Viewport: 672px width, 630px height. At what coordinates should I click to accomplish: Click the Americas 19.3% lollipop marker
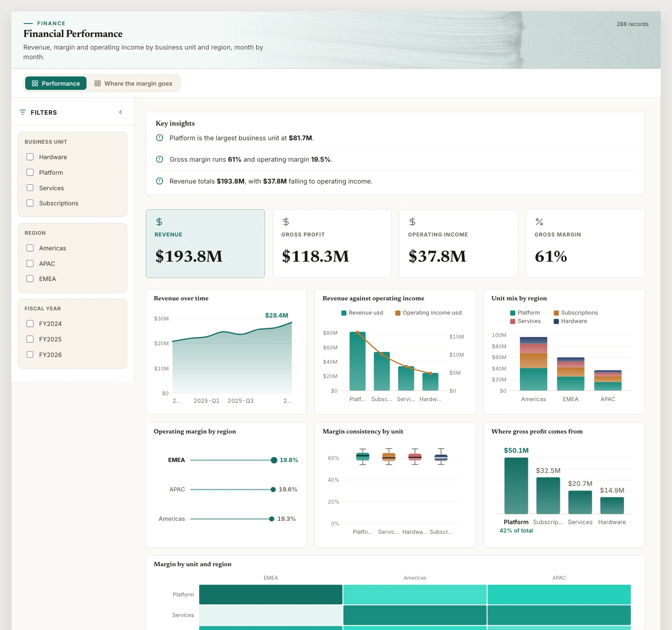(272, 519)
